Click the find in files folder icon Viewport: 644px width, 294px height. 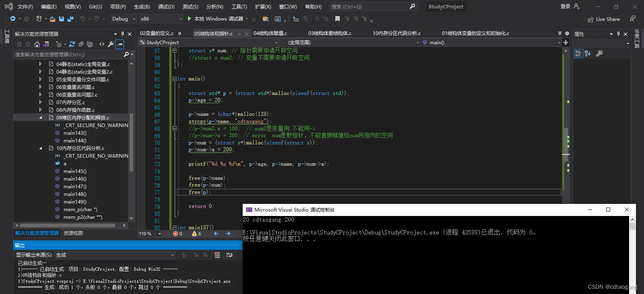pyautogui.click(x=265, y=19)
